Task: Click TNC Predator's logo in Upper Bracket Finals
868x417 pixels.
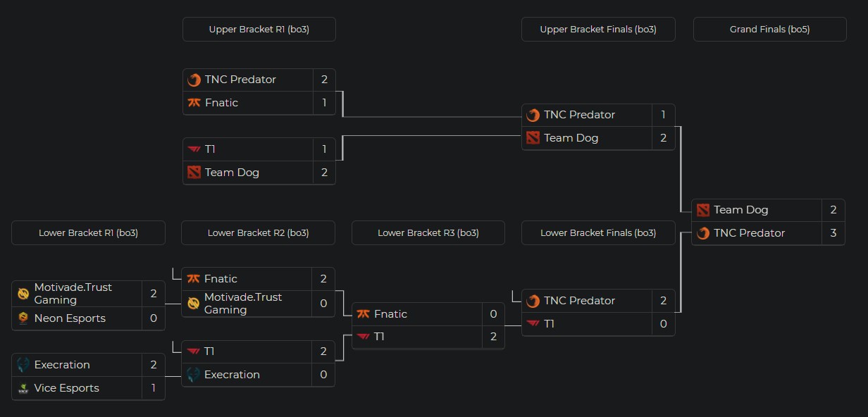Action: coord(533,115)
